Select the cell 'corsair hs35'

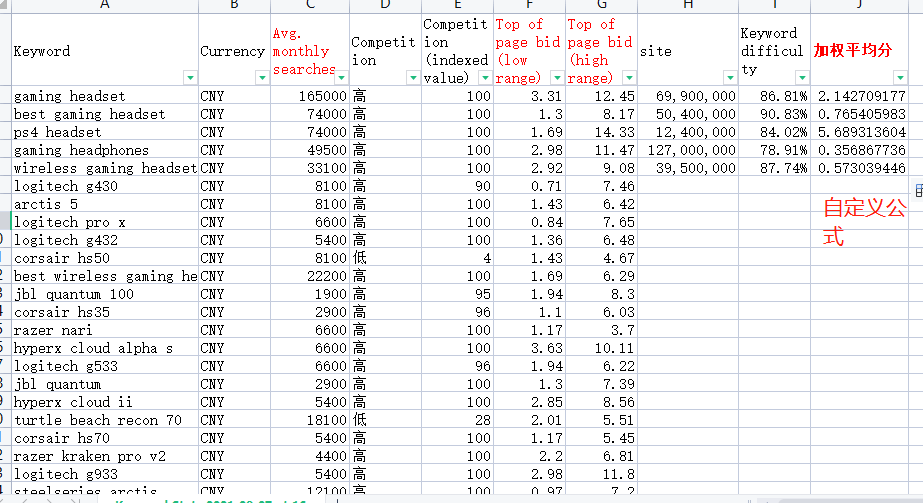pos(105,312)
